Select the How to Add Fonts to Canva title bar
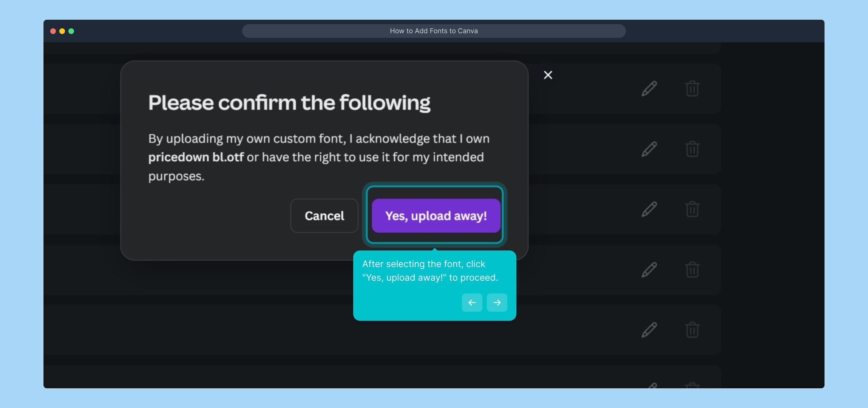The height and width of the screenshot is (408, 868). coord(434,31)
